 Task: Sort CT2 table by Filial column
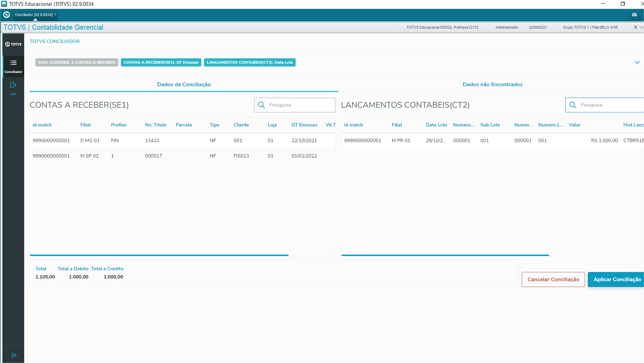pyautogui.click(x=397, y=125)
